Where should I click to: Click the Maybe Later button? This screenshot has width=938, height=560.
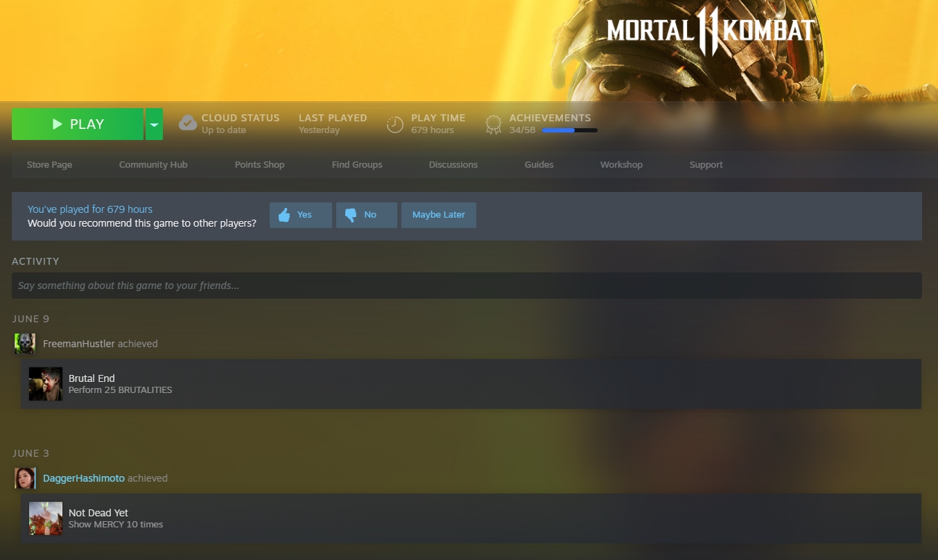pyautogui.click(x=439, y=215)
